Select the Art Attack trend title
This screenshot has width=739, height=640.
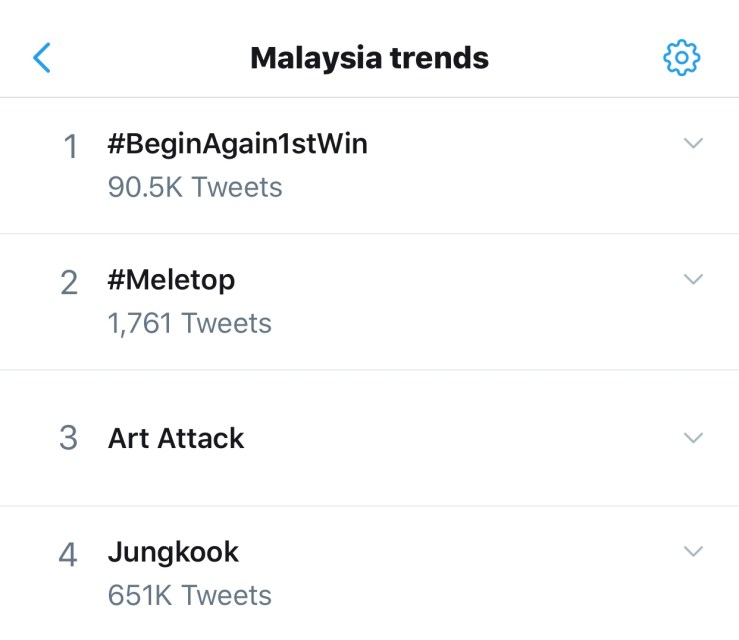pyautogui.click(x=176, y=438)
